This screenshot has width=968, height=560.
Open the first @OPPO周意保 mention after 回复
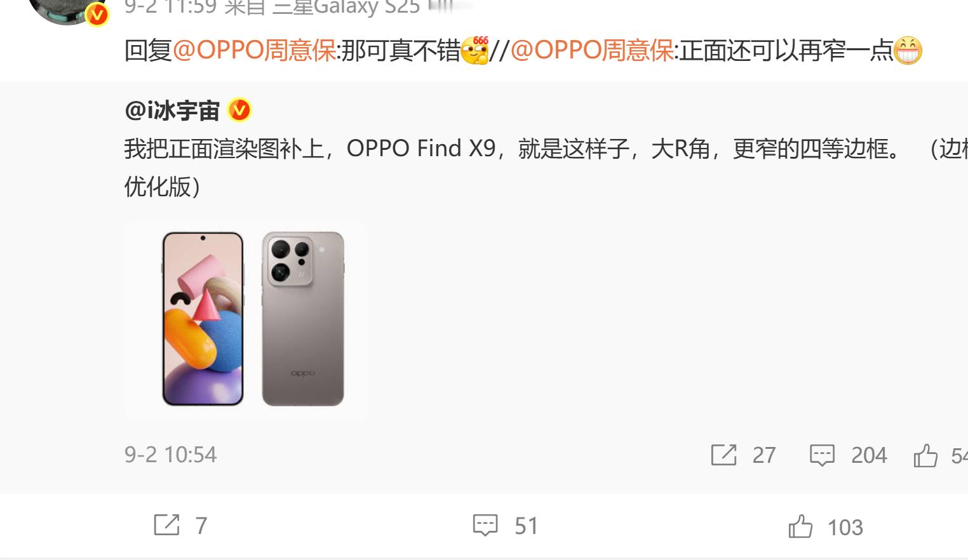tap(254, 51)
